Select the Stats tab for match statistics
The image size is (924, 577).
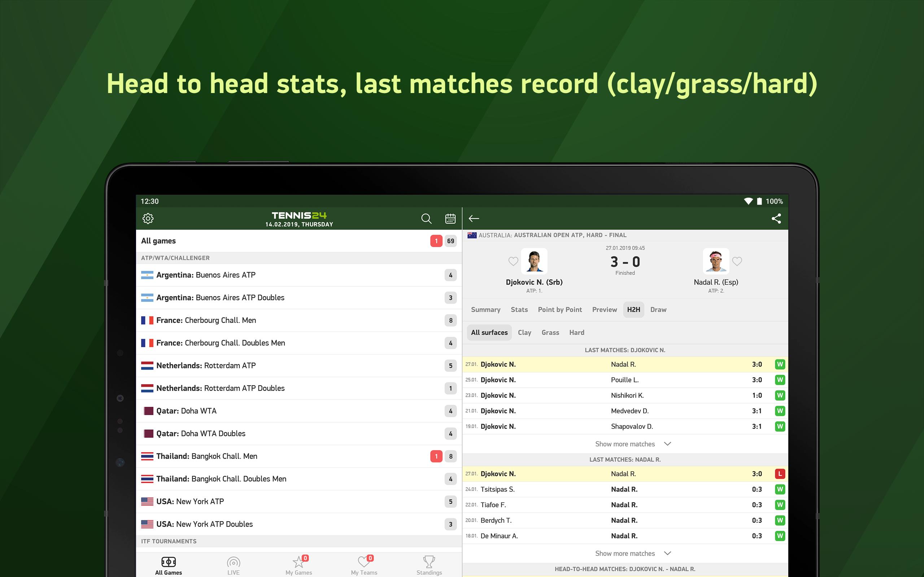coord(518,309)
